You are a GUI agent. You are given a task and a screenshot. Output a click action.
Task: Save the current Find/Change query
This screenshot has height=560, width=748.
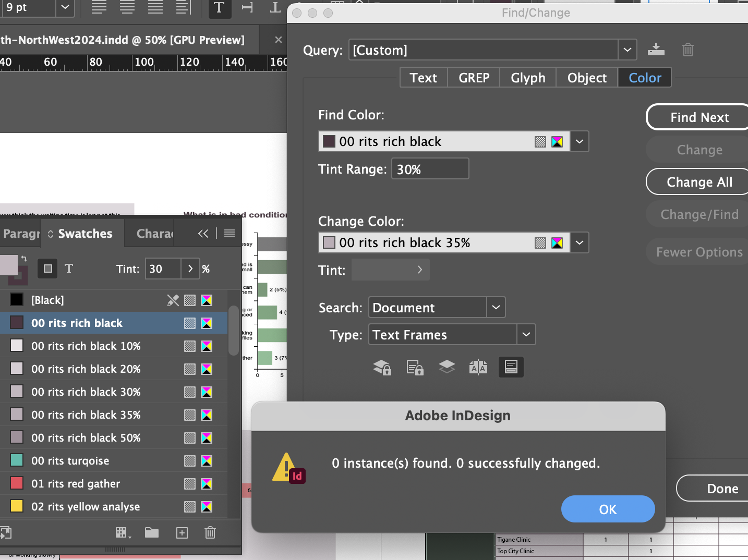coord(656,50)
